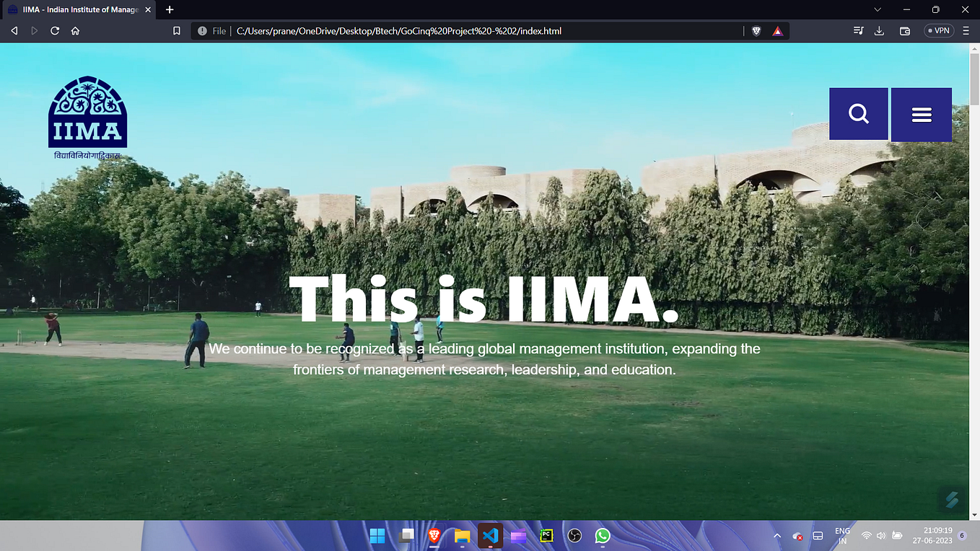Open WhatsApp from the taskbar
The image size is (980, 551).
(x=603, y=536)
